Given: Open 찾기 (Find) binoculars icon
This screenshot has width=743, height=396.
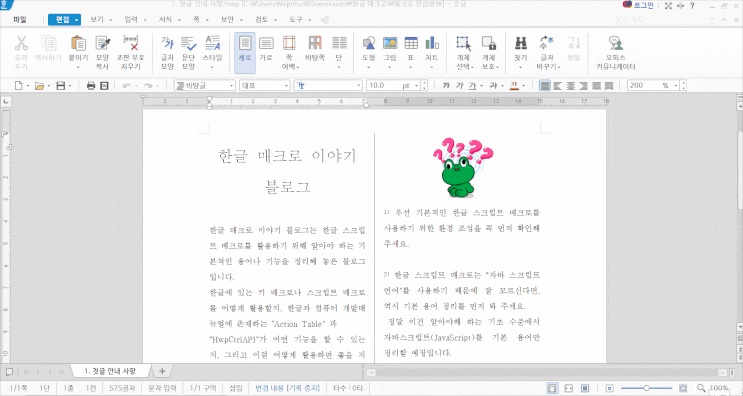Looking at the screenshot, I should (x=521, y=44).
